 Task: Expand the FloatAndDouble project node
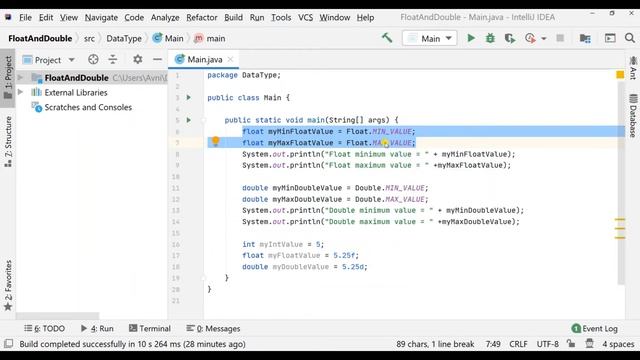pyautogui.click(x=20, y=78)
